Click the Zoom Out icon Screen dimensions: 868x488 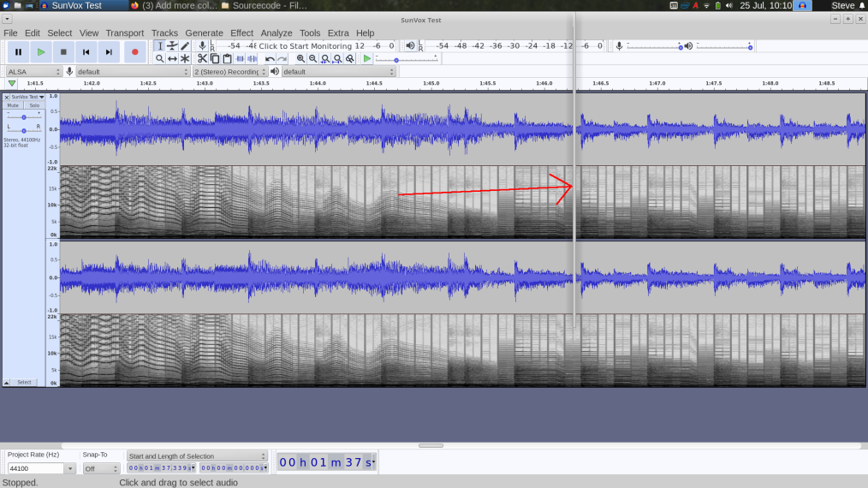coord(312,59)
